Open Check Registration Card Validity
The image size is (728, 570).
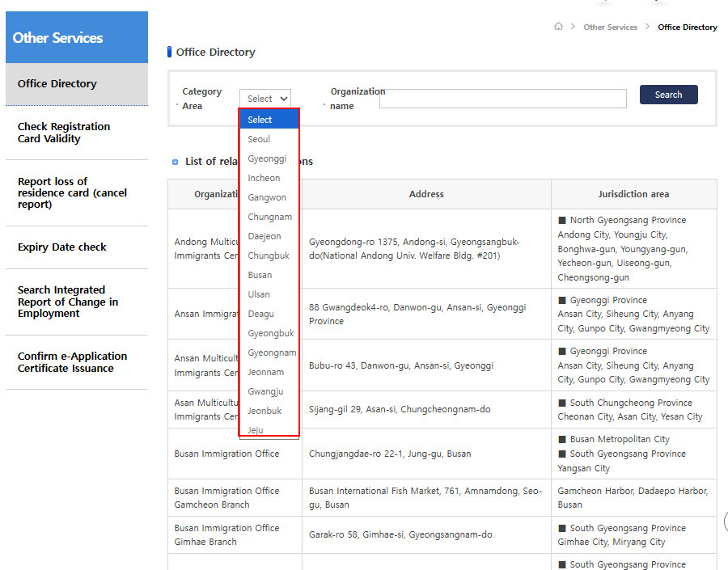tap(64, 133)
